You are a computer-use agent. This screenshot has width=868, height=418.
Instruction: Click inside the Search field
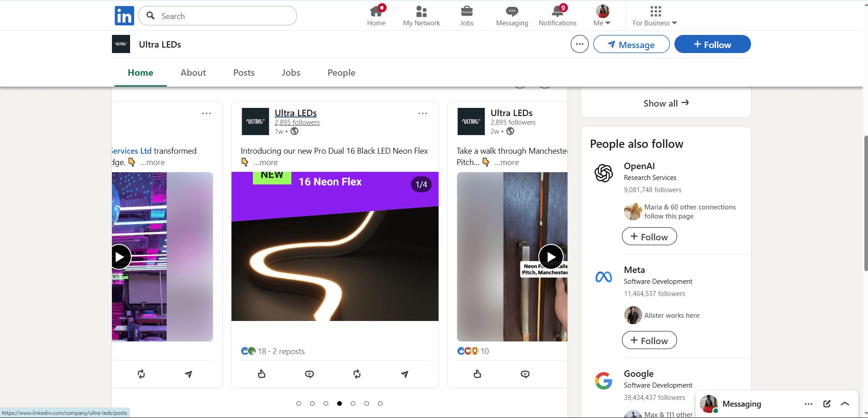point(217,15)
